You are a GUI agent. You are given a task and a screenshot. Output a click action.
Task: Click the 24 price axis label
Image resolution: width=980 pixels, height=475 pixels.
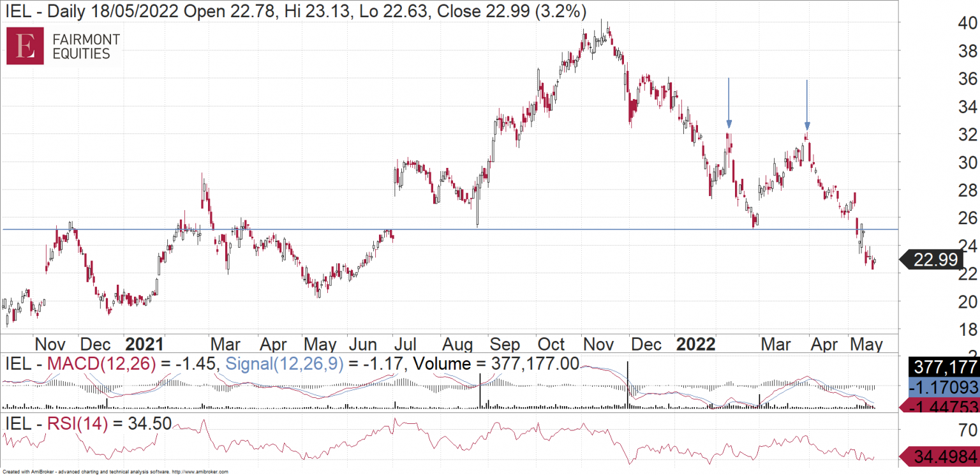click(968, 246)
